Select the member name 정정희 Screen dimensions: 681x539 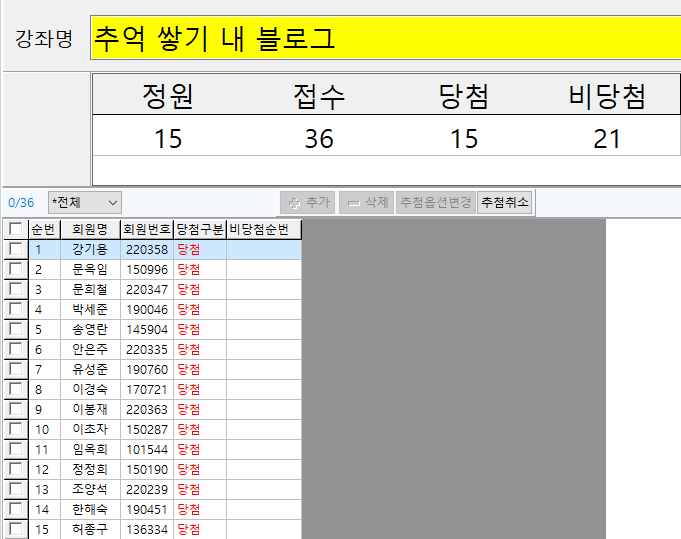coord(90,469)
